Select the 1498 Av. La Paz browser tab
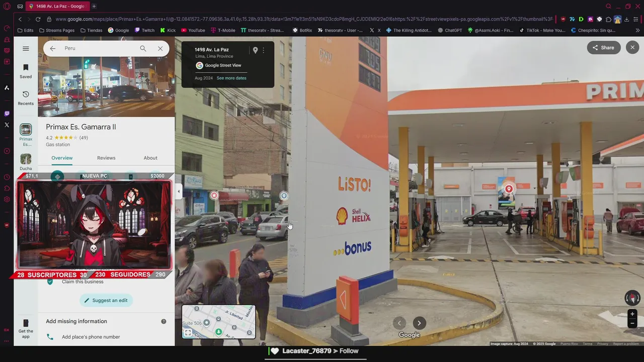Screen dimensions: 644x362 click(x=58, y=6)
